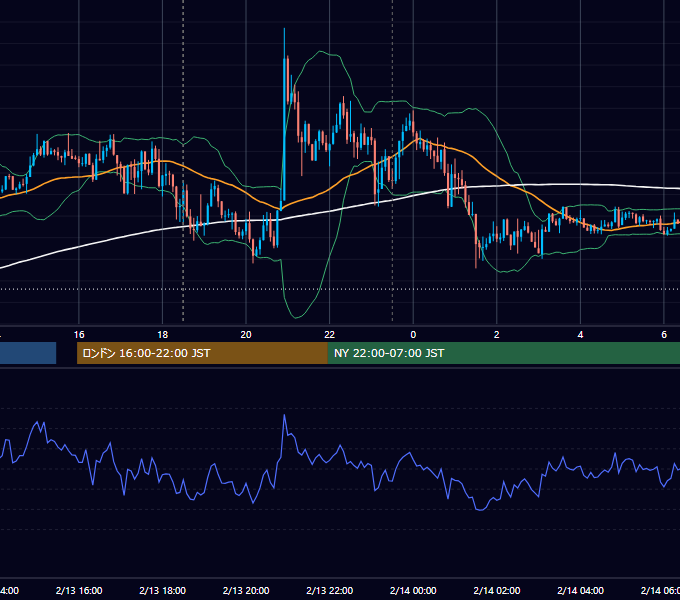Click the "18" hour label on price chart axis
The width and height of the screenshot is (680, 600).
pyautogui.click(x=162, y=335)
